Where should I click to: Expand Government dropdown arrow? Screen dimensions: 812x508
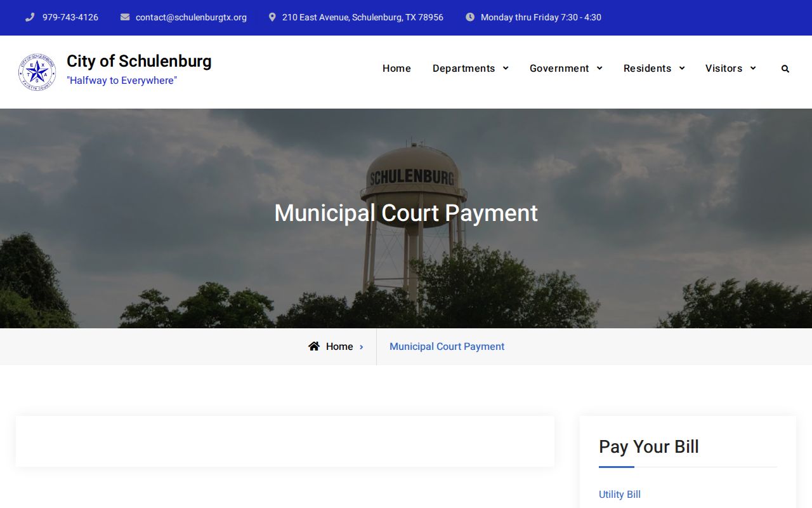coord(599,68)
